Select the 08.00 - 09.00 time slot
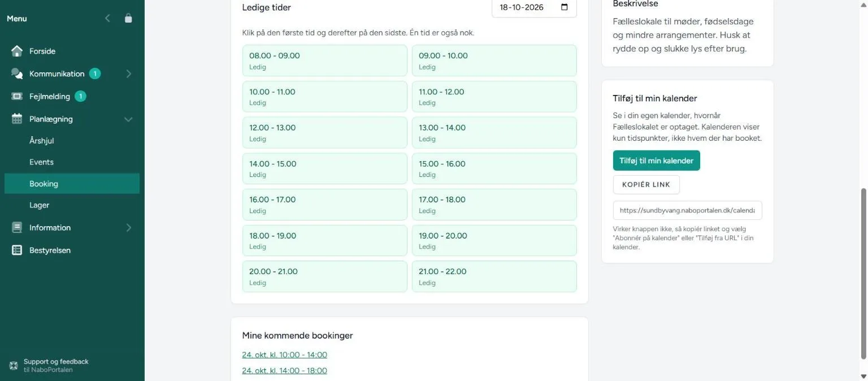 [x=325, y=60]
